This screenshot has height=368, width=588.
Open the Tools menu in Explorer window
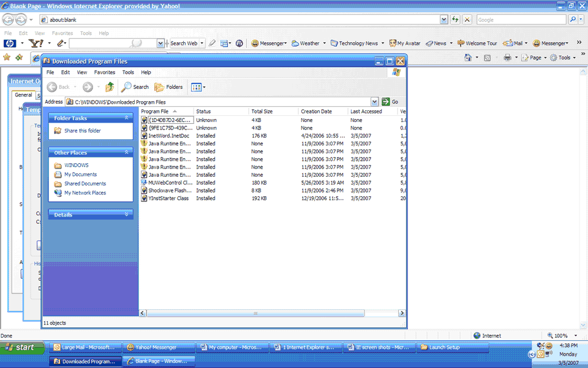tap(128, 72)
